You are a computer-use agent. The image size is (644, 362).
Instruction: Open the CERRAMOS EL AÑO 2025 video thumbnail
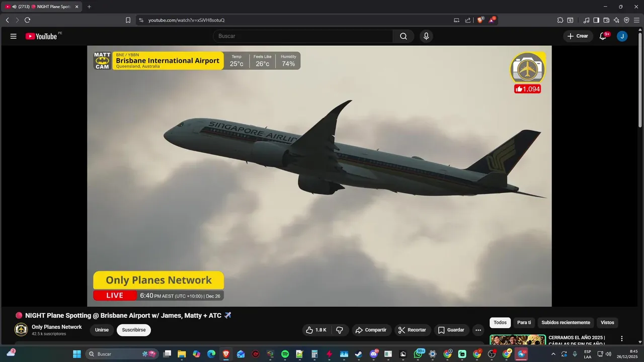click(518, 340)
